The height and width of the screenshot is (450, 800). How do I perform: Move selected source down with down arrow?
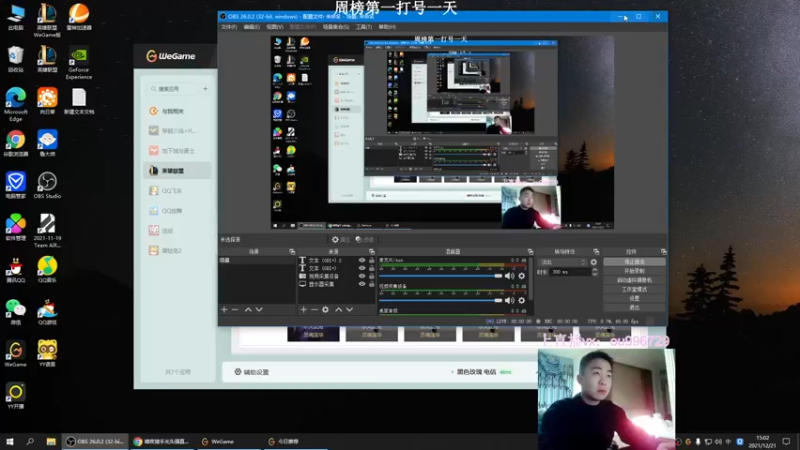[349, 310]
